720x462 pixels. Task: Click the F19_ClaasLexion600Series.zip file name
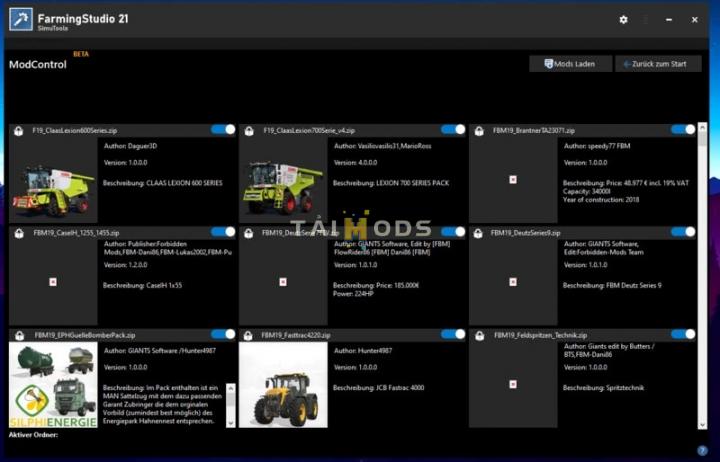75,131
